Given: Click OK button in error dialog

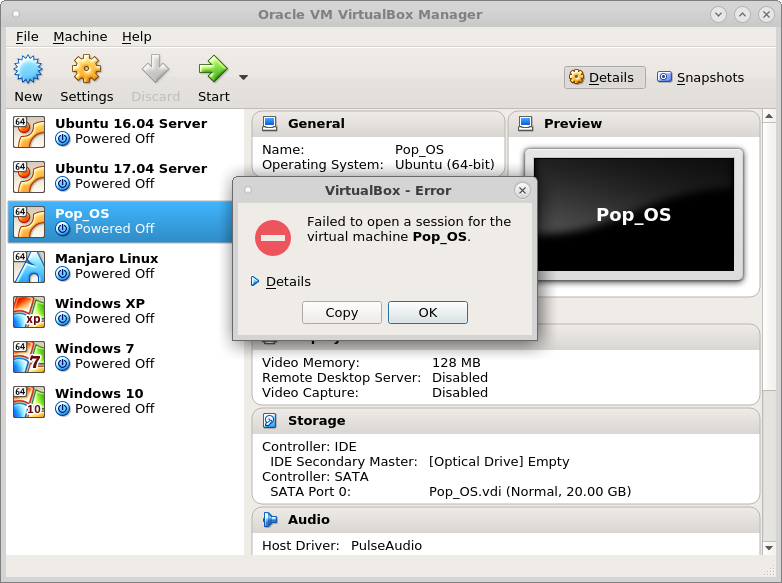Looking at the screenshot, I should (428, 313).
